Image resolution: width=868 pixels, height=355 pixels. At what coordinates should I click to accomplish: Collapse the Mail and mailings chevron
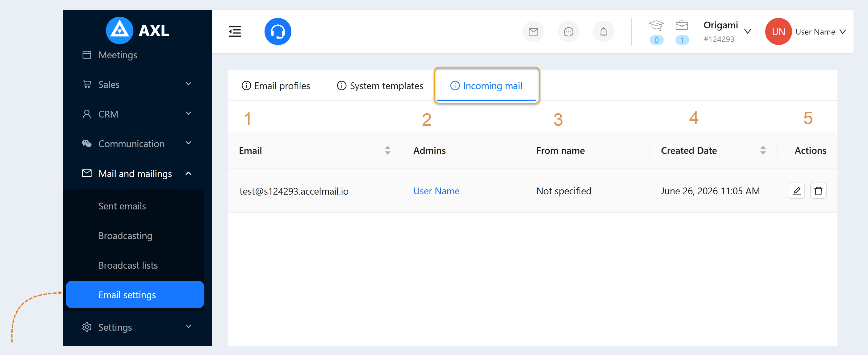tap(188, 173)
